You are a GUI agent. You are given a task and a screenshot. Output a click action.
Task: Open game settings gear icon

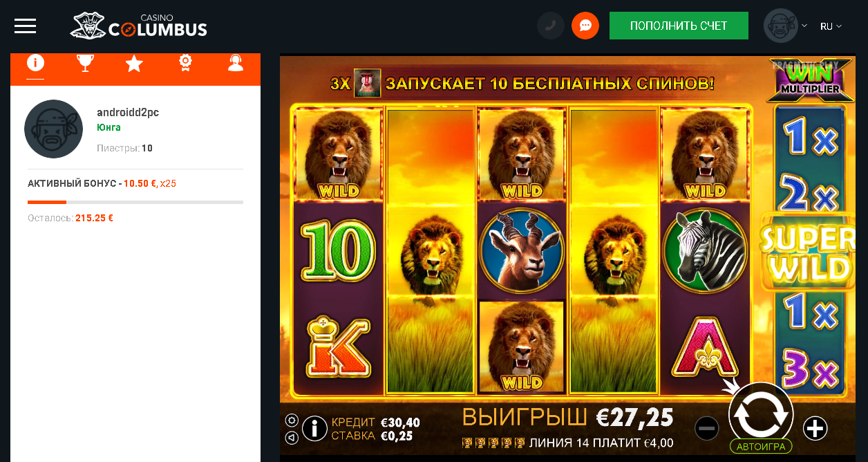(x=292, y=420)
